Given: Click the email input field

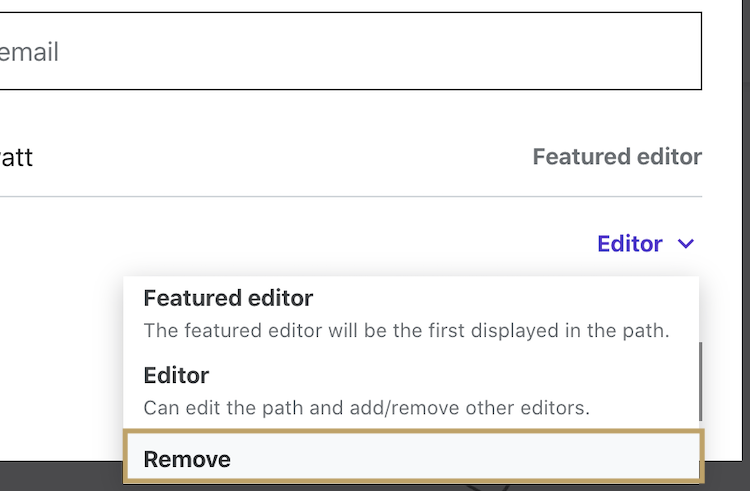Looking at the screenshot, I should coord(350,51).
